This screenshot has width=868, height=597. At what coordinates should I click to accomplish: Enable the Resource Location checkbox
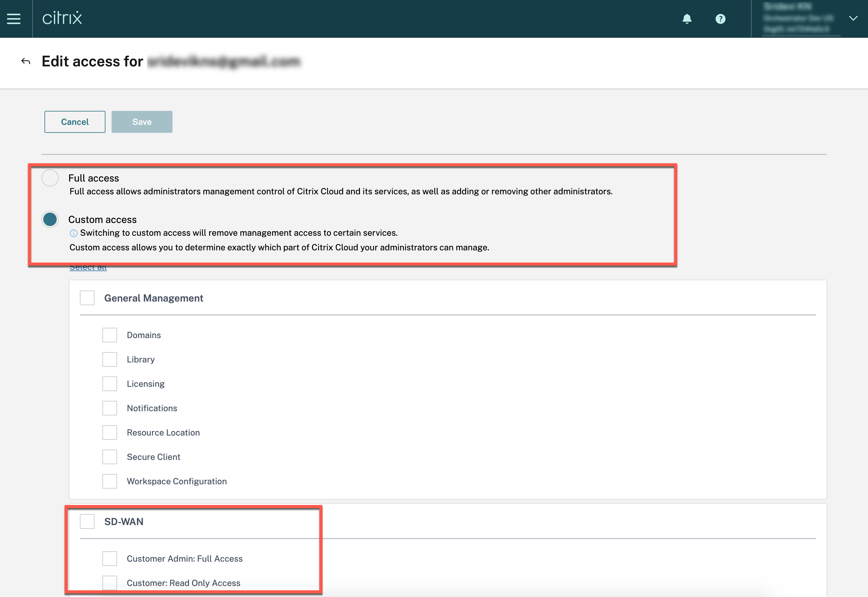pyautogui.click(x=110, y=433)
